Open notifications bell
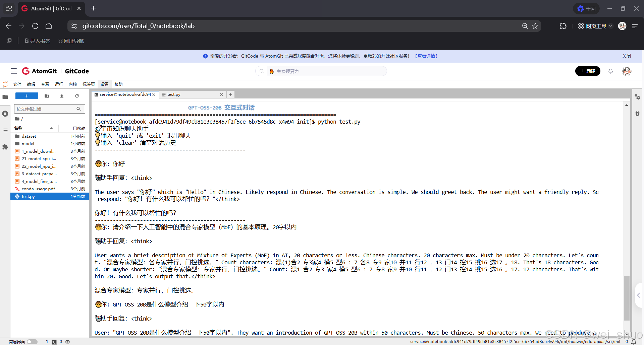Screen dimensions: 644x345 coord(610,71)
